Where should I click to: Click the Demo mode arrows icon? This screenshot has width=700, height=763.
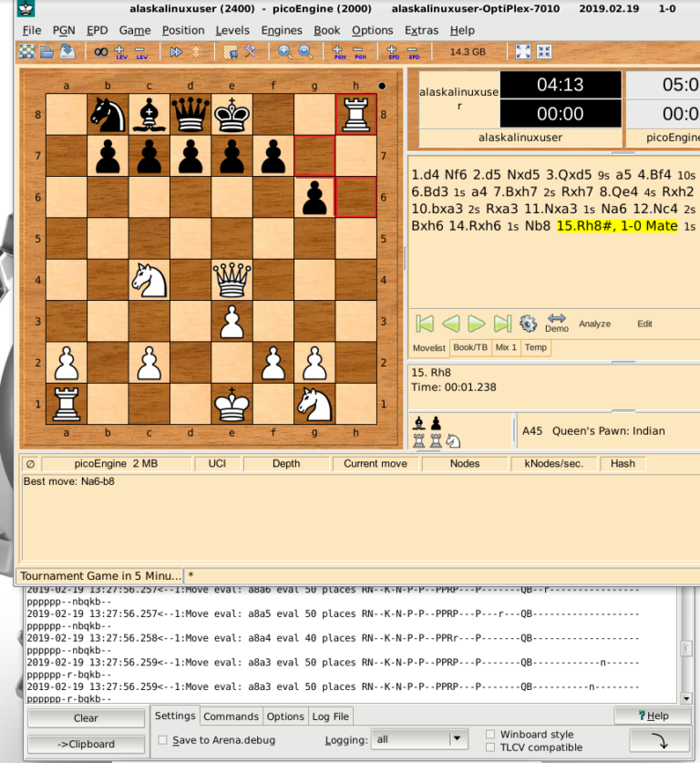pos(556,323)
